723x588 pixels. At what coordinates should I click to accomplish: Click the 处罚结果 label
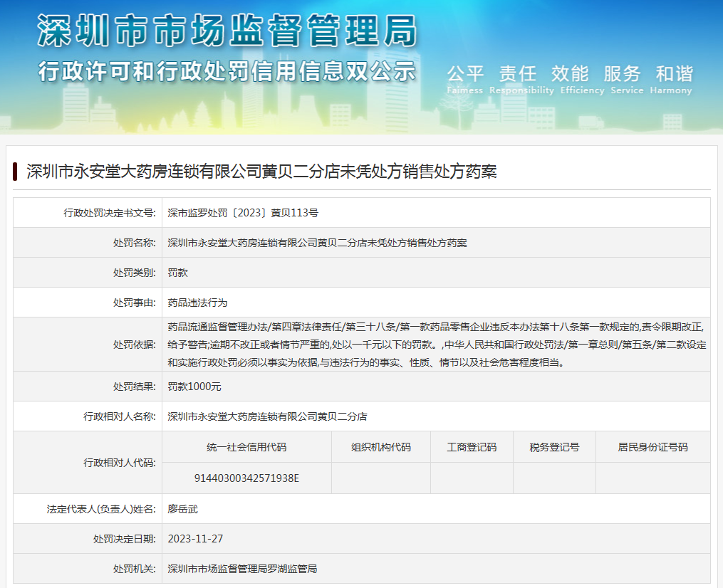(134, 387)
